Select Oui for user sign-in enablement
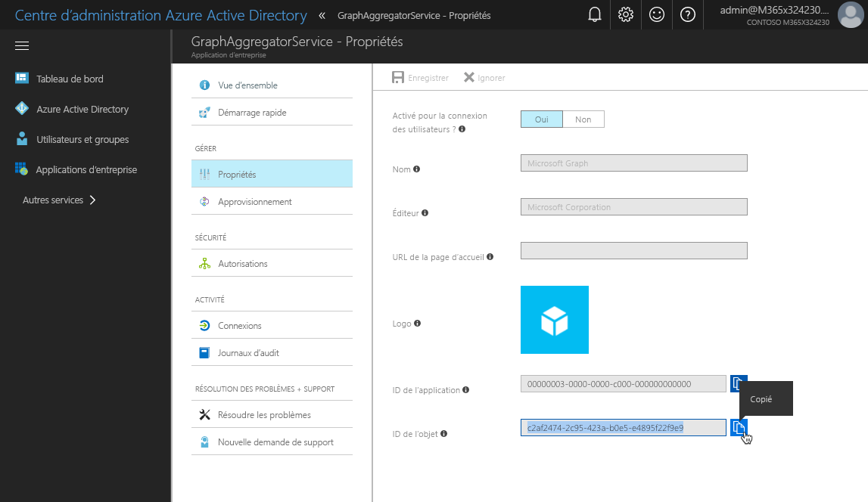This screenshot has height=502, width=868. tap(541, 119)
